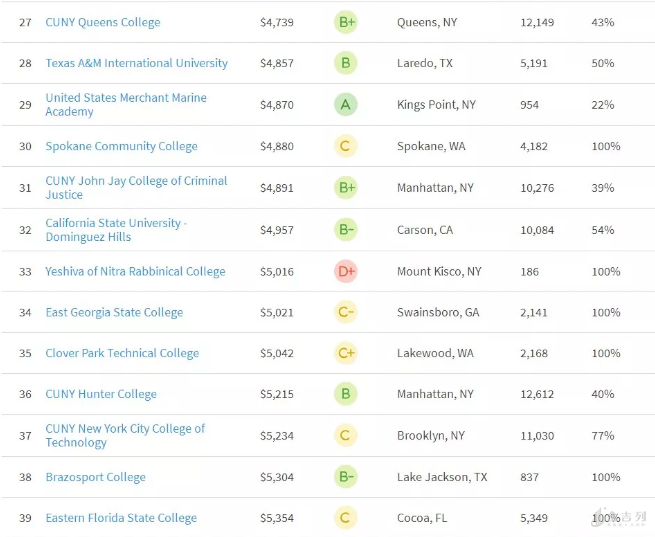
Task: Open the CUNY Hunter College link
Action: 101,394
